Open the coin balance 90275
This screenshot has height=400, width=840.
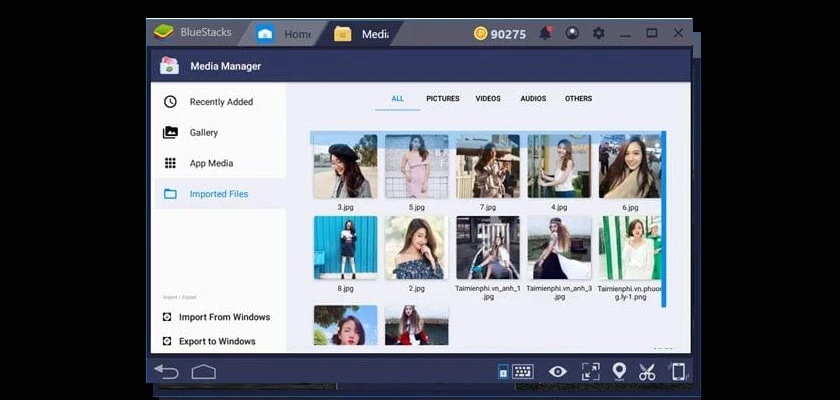click(500, 34)
